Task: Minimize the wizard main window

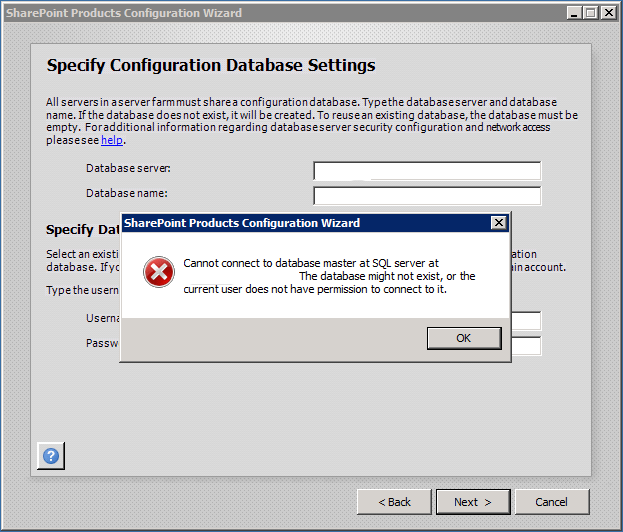Action: 573,13
